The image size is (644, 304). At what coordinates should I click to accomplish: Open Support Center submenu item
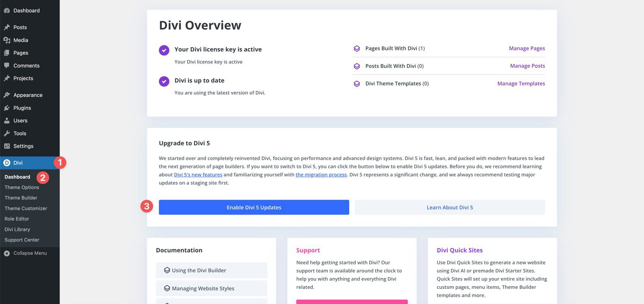(22, 240)
